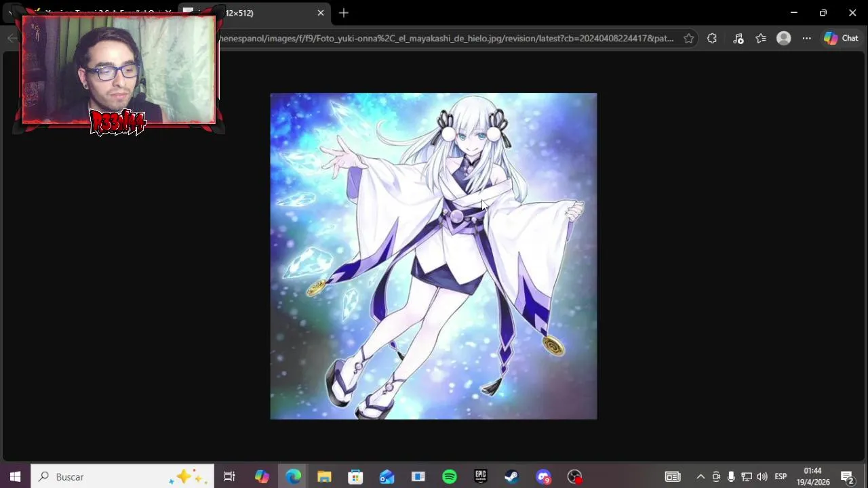Expand hidden system tray icons chevron
Image resolution: width=868 pixels, height=488 pixels.
pyautogui.click(x=701, y=476)
